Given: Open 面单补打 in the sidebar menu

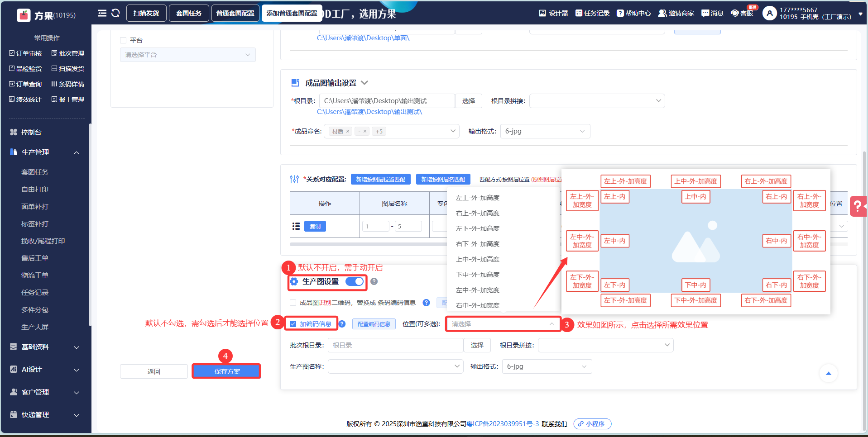Looking at the screenshot, I should pos(35,207).
